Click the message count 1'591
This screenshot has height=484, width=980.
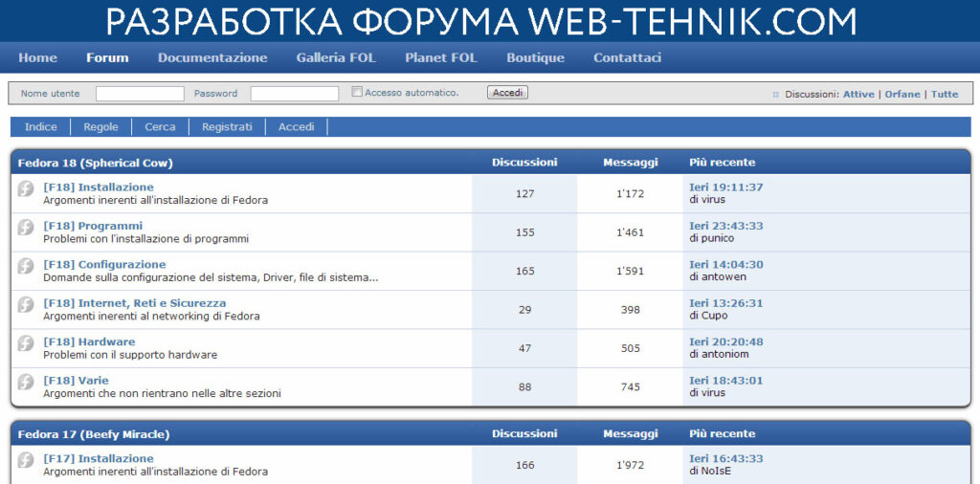(630, 272)
